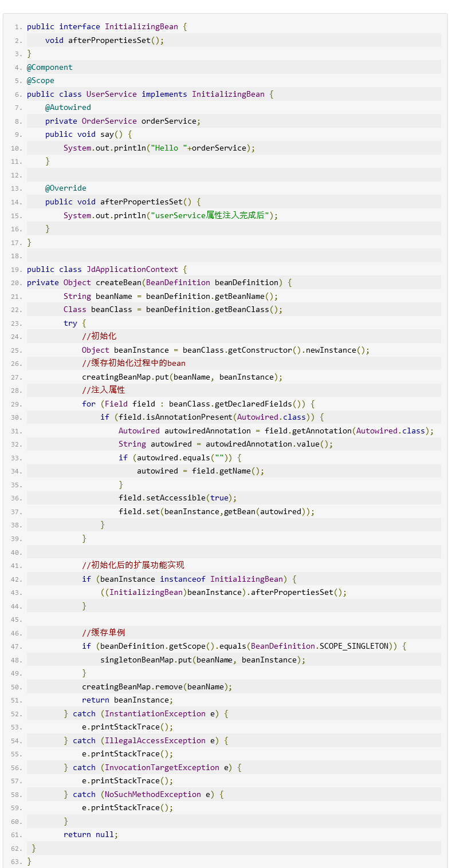Click the "catch (InvocationTargetException e)" line
Image resolution: width=452 pixels, height=868 pixels.
click(153, 767)
